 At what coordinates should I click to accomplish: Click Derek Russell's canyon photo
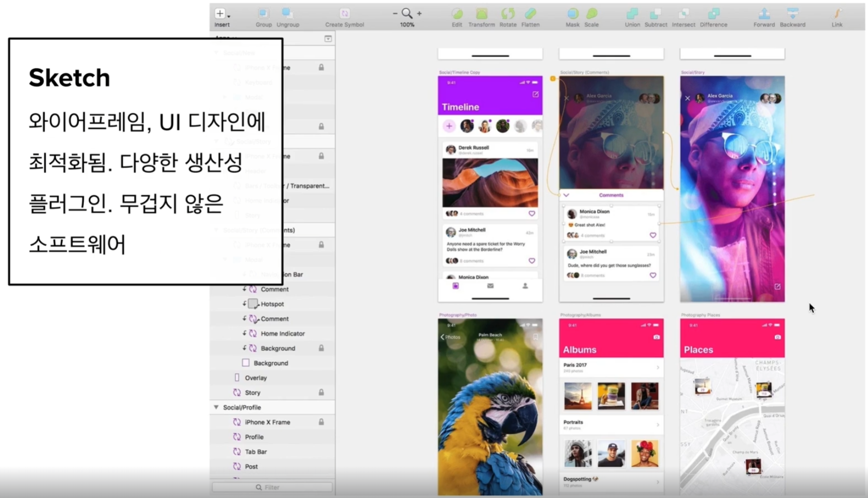[x=490, y=183]
